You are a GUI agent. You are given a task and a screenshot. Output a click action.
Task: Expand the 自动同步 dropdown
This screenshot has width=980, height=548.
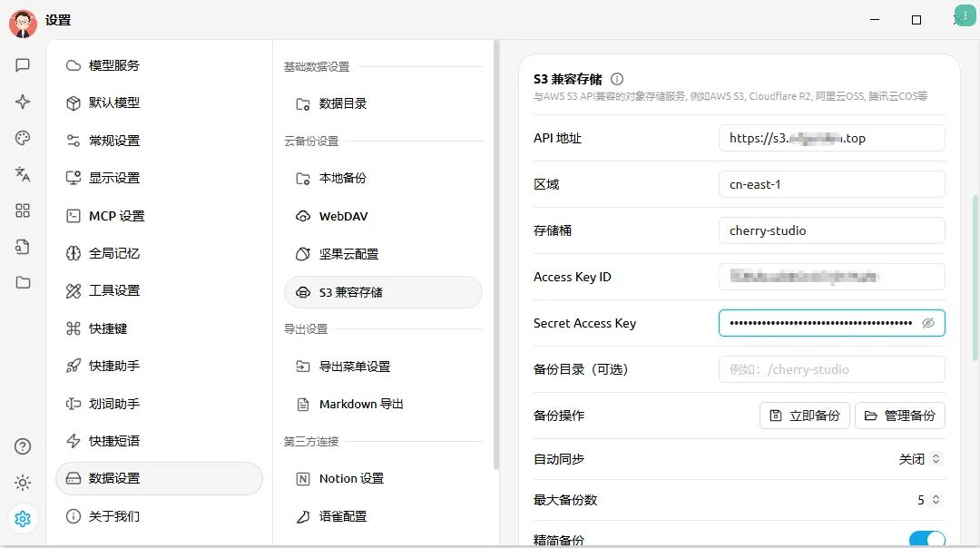pyautogui.click(x=919, y=459)
